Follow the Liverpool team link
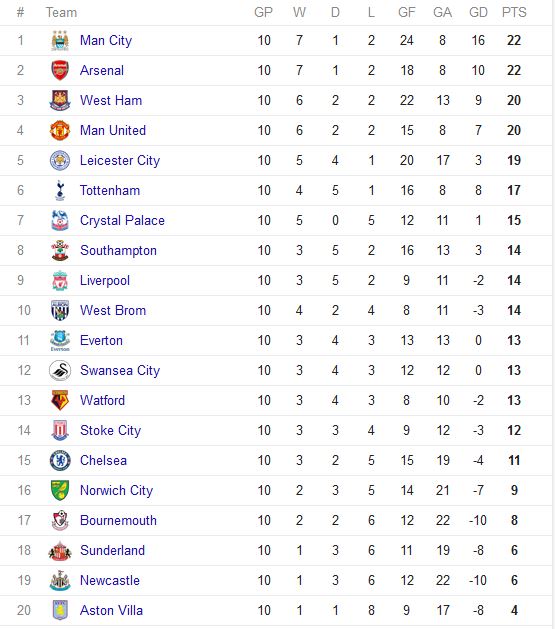The height and width of the screenshot is (629, 555). (105, 280)
